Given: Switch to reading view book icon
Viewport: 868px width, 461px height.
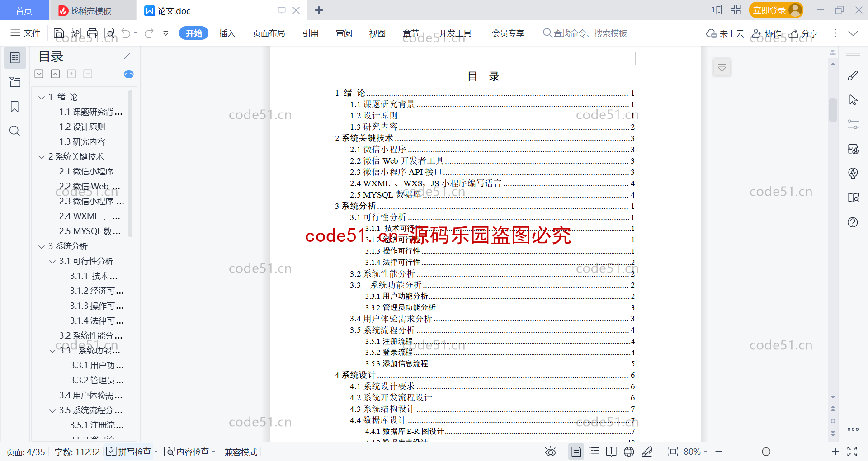Looking at the screenshot, I should pos(611,452).
